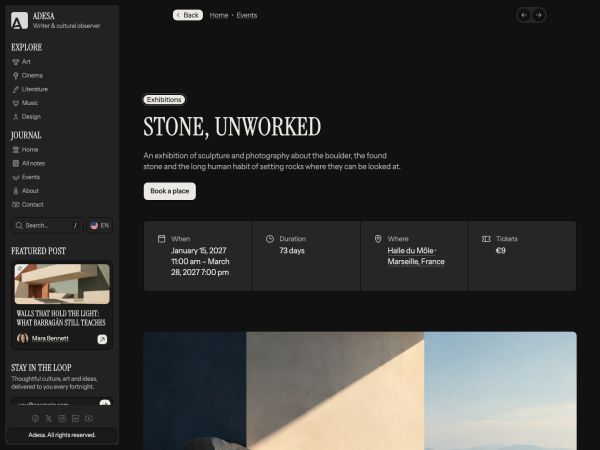Click the 'January 15, 2027' date text
This screenshot has width=600, height=450.
199,251
